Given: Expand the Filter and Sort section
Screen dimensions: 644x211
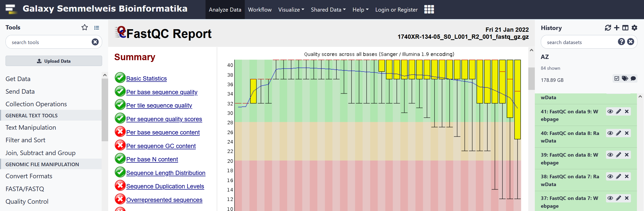Looking at the screenshot, I should 25,140.
